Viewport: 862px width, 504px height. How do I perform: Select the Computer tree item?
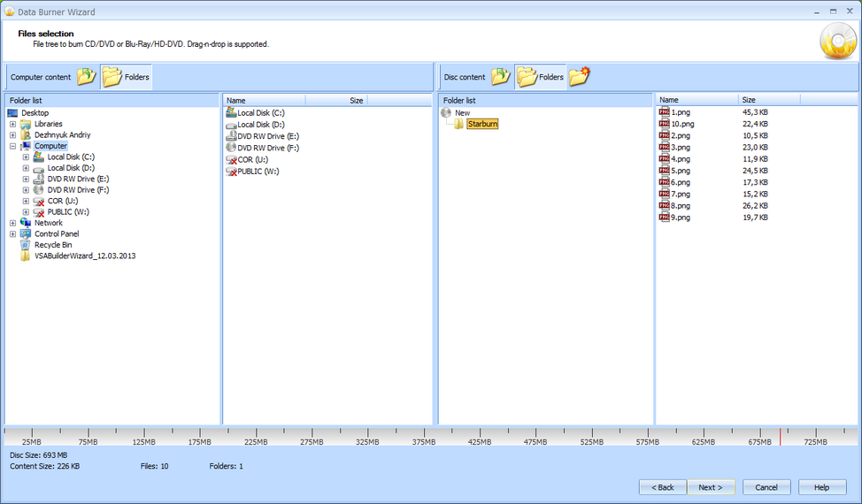(x=50, y=146)
